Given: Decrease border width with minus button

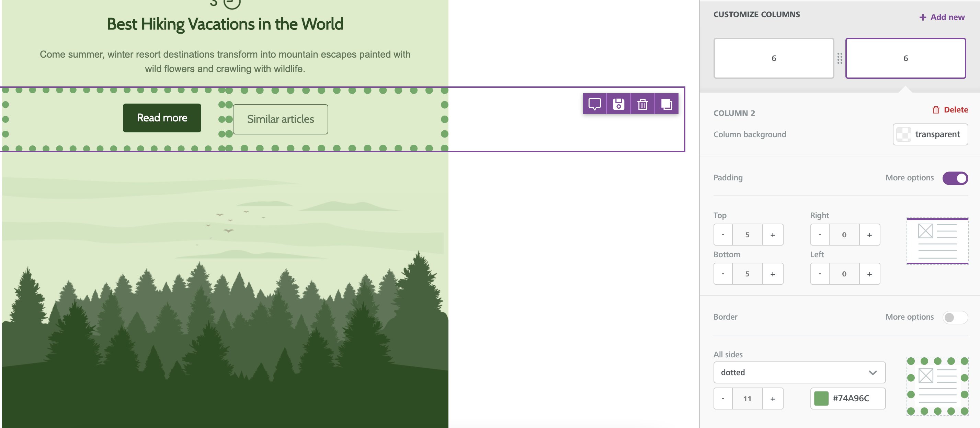Looking at the screenshot, I should pyautogui.click(x=723, y=399).
